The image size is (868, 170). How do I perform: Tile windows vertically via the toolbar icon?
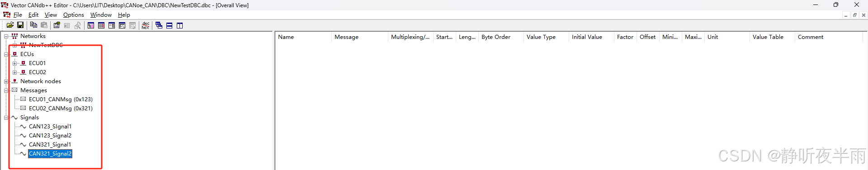179,25
